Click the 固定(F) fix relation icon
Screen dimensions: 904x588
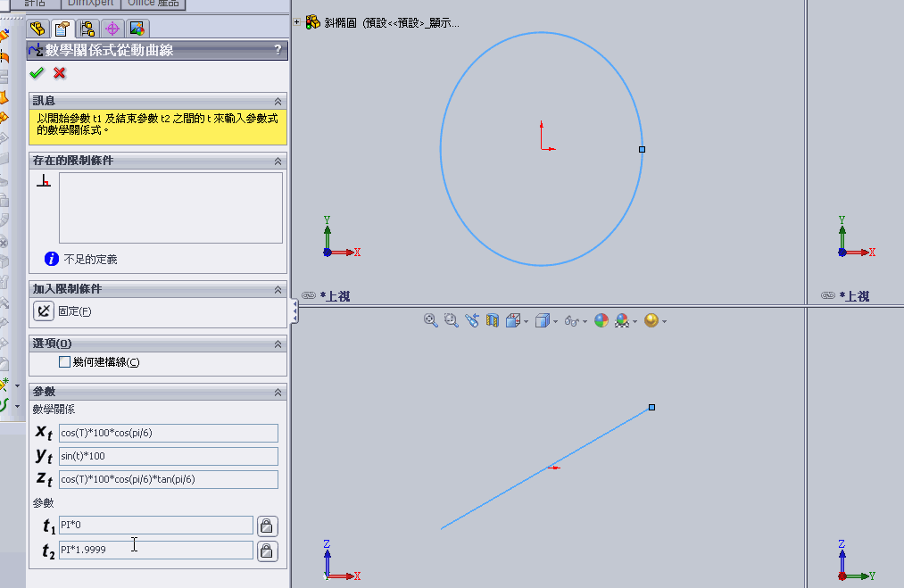click(x=44, y=311)
